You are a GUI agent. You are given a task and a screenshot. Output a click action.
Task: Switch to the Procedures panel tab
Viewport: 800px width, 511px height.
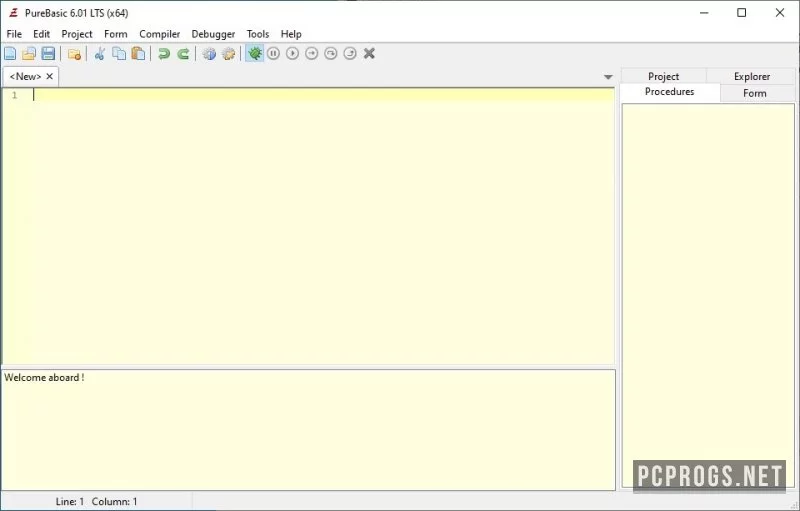(x=669, y=92)
